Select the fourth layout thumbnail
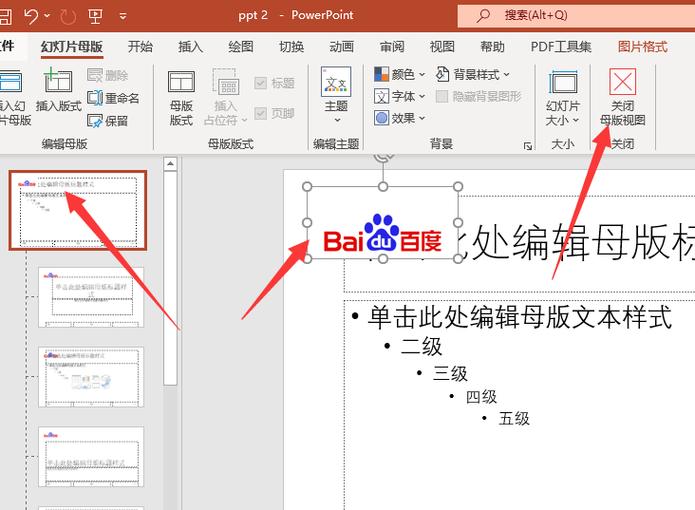 pos(91,457)
